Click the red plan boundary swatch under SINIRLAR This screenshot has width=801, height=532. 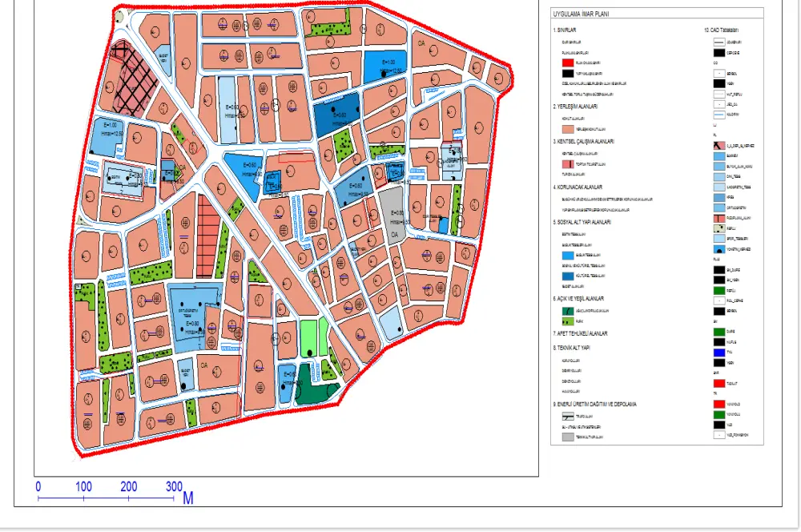[568, 62]
